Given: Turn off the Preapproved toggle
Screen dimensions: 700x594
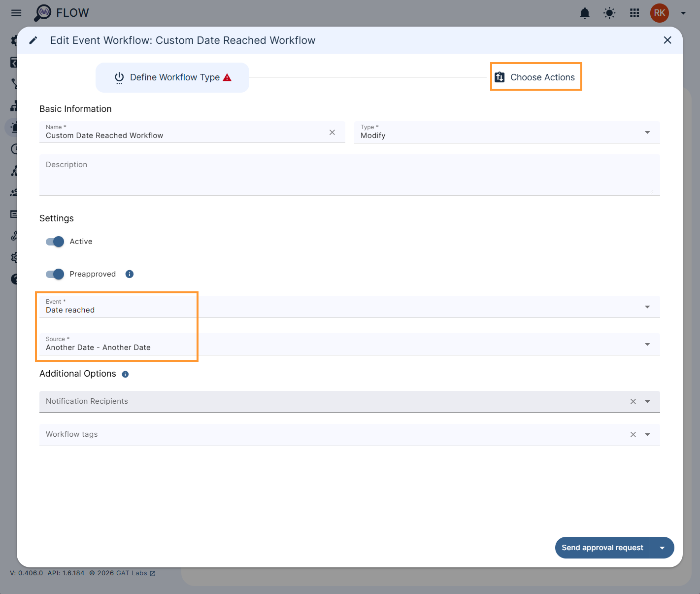Looking at the screenshot, I should coord(55,274).
